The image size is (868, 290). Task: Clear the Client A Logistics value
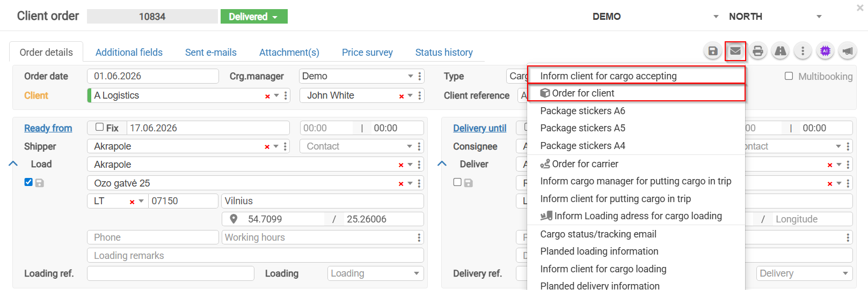(x=267, y=96)
